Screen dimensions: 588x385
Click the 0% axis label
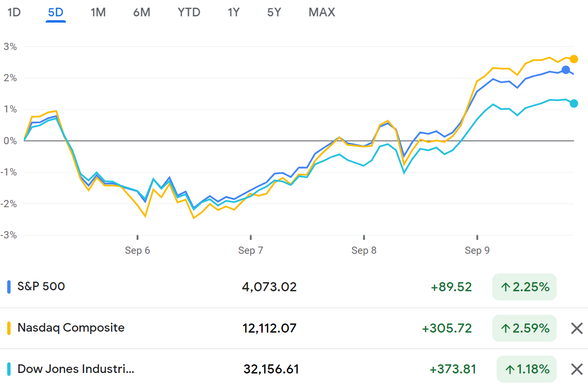click(11, 141)
